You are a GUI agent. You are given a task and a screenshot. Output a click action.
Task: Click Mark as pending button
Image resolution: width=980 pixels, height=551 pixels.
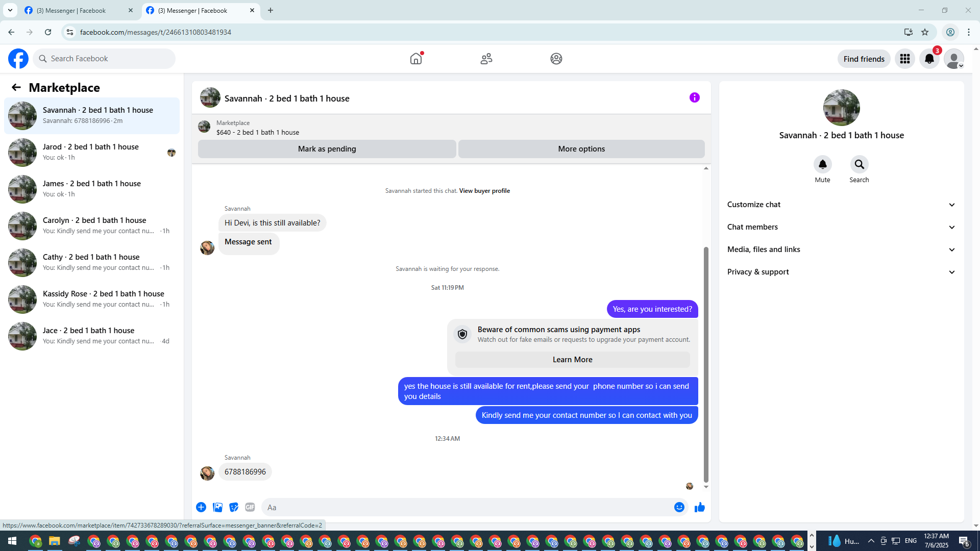coord(327,149)
